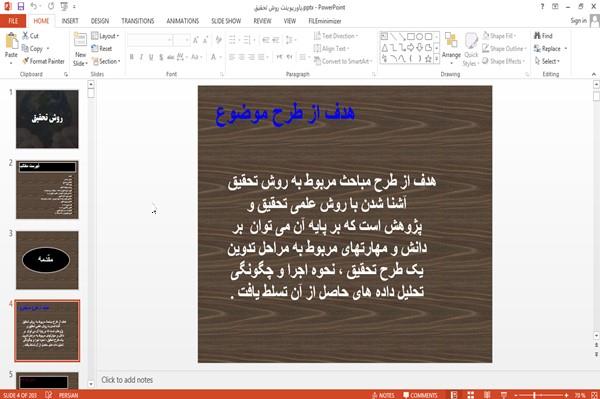
Task: Click the 70% zoom level value
Action: pos(580,395)
